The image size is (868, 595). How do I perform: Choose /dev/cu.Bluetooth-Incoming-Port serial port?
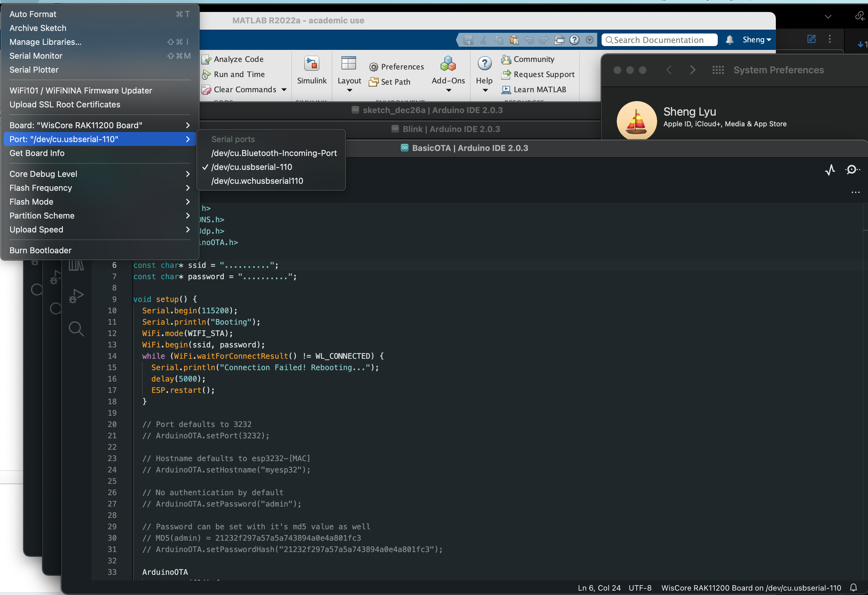click(x=274, y=153)
